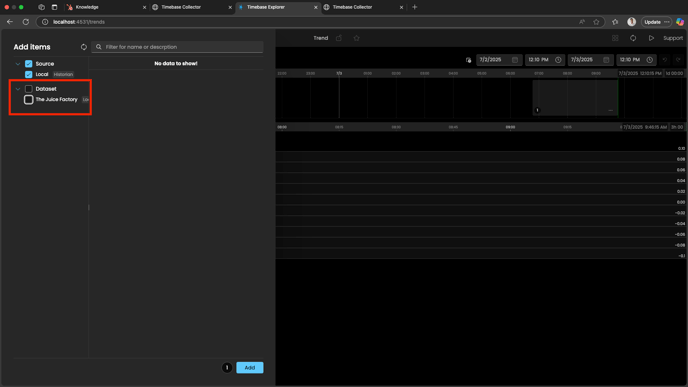688x387 pixels.
Task: Mark the trend as favorite with star
Action: 356,38
